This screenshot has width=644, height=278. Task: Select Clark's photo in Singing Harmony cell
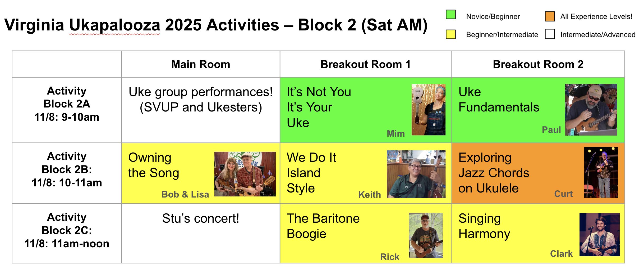(x=599, y=235)
